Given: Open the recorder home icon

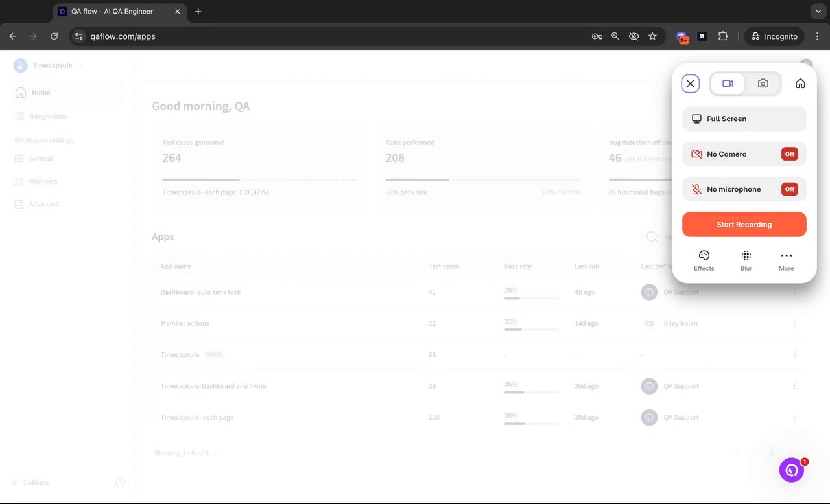Looking at the screenshot, I should coord(800,84).
